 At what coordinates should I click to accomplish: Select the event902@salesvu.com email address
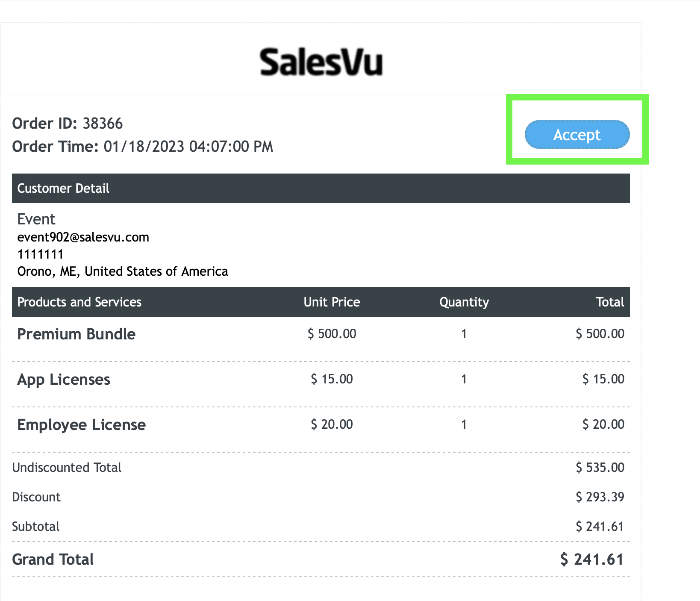click(83, 237)
